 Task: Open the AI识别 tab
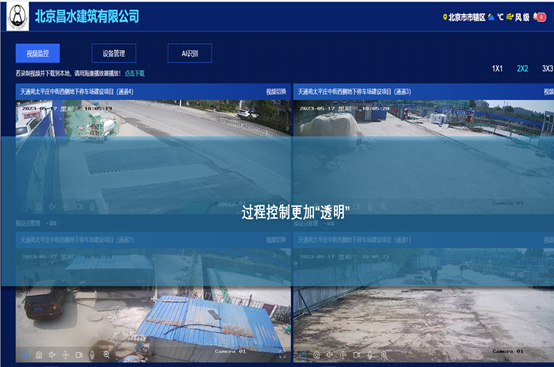click(190, 53)
